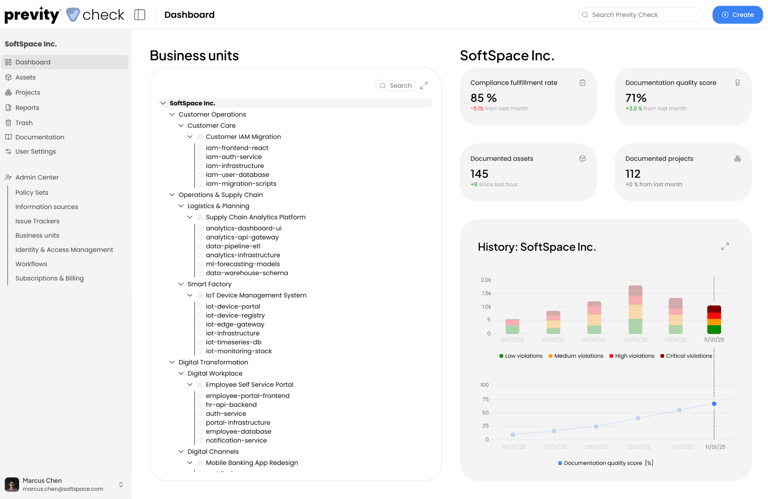The height and width of the screenshot is (499, 768).
Task: Toggle Medium violations legend entry
Action: (576, 356)
